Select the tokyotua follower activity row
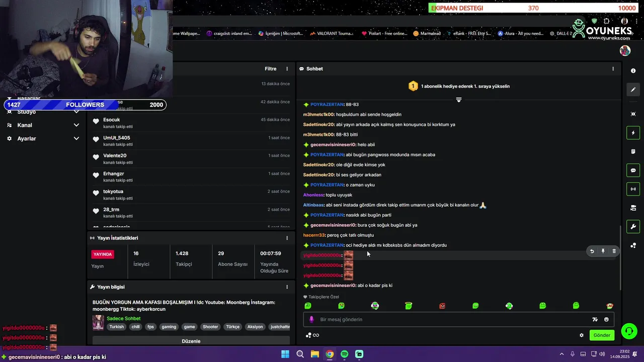The image size is (644, 362). pos(191,195)
